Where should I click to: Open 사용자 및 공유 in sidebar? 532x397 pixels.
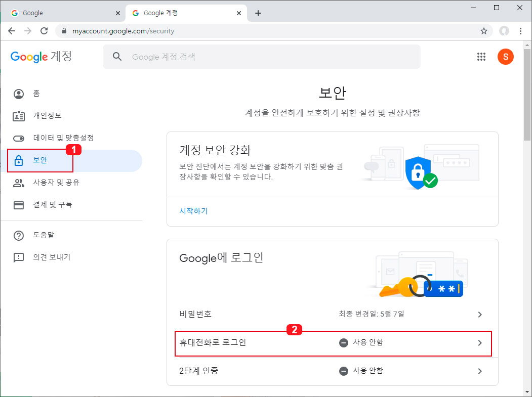(71, 183)
